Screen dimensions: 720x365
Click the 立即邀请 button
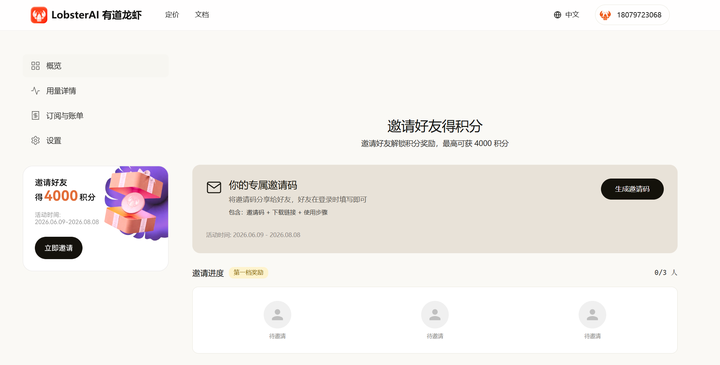(x=58, y=248)
